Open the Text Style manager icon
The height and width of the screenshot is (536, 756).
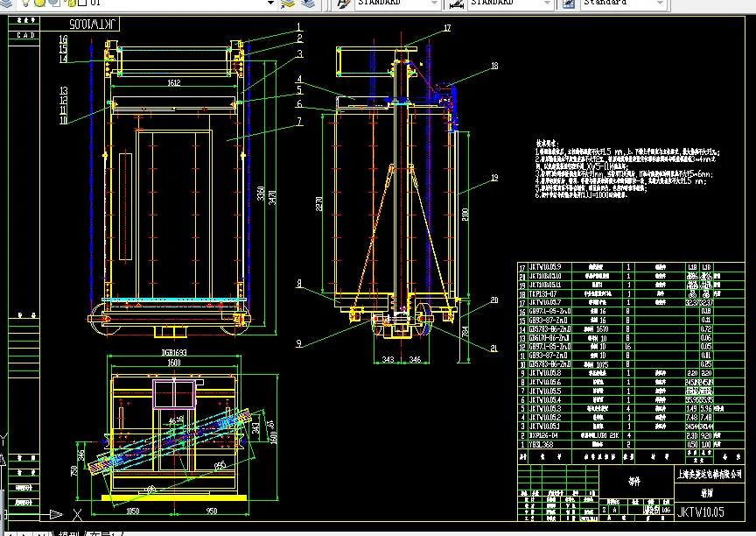(x=343, y=4)
